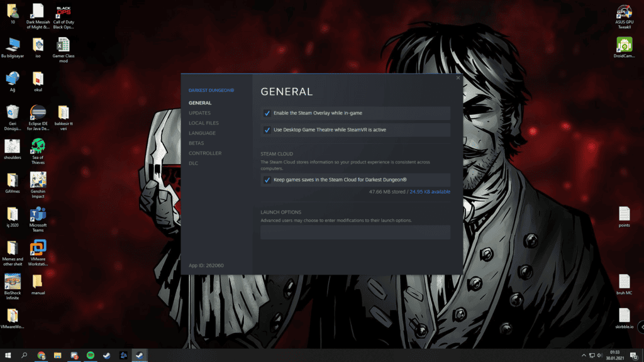Open the network icon in system tray
The width and height of the screenshot is (644, 362).
pos(592,356)
